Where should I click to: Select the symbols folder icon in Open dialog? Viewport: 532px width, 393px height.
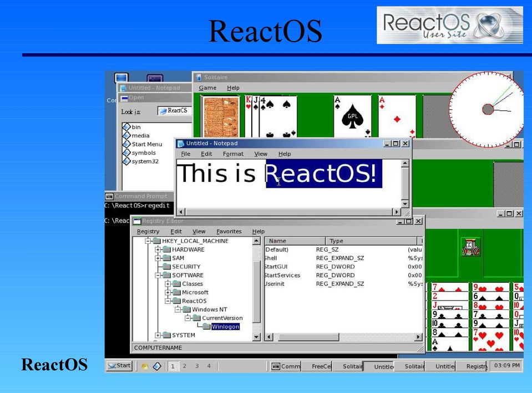126,152
